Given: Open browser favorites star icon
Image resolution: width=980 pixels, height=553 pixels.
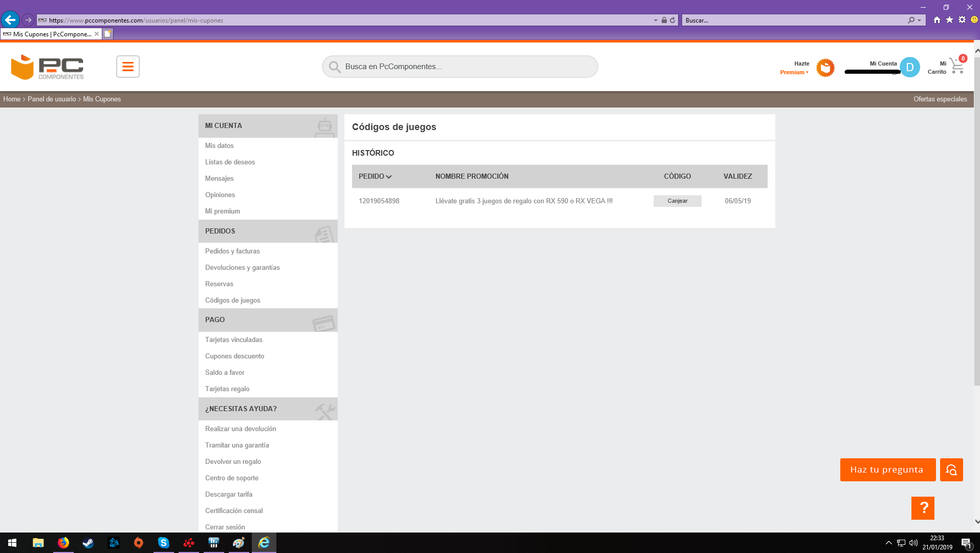Looking at the screenshot, I should 950,20.
